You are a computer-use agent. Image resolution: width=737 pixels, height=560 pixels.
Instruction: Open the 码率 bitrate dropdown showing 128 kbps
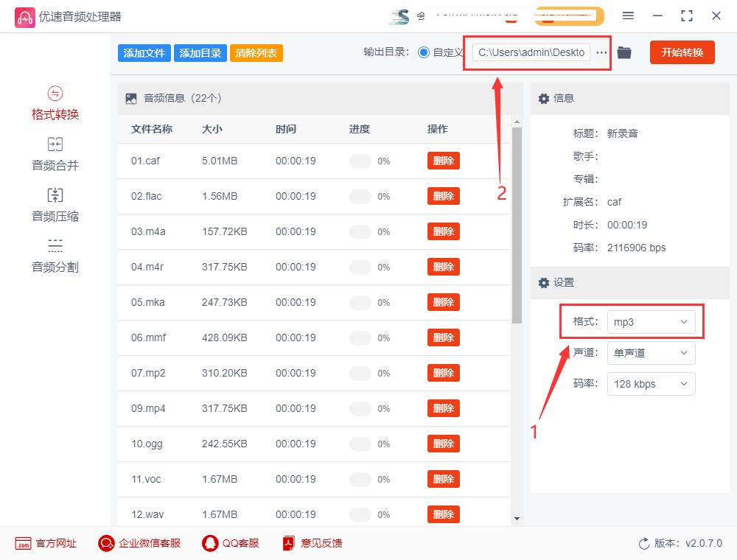[x=651, y=383]
